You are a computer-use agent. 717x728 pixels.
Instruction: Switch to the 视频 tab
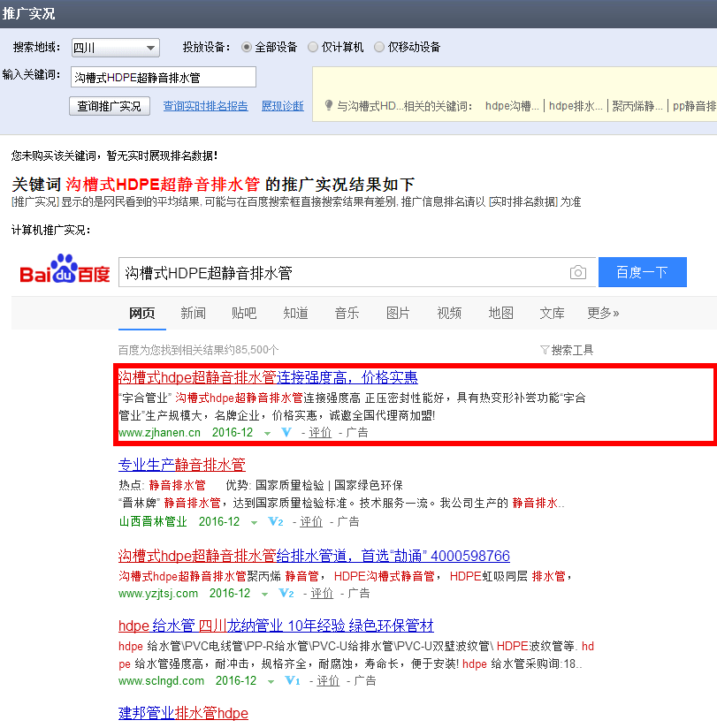(449, 313)
